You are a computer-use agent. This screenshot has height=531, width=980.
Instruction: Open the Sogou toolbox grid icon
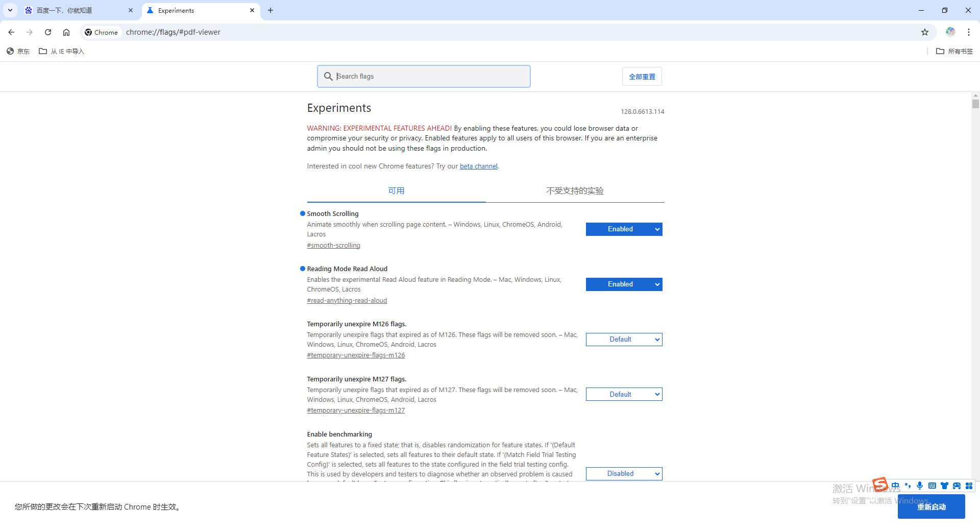[x=969, y=486]
